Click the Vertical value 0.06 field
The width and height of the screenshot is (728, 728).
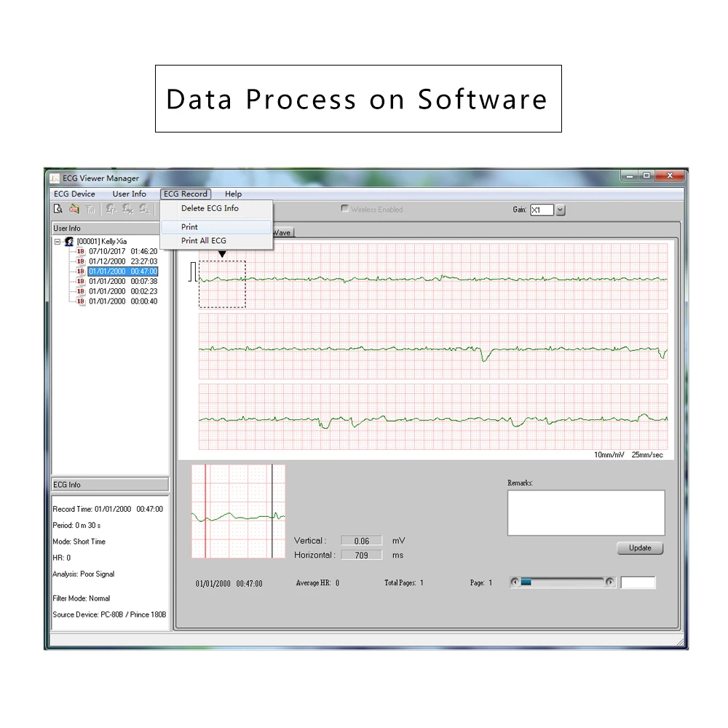[361, 541]
